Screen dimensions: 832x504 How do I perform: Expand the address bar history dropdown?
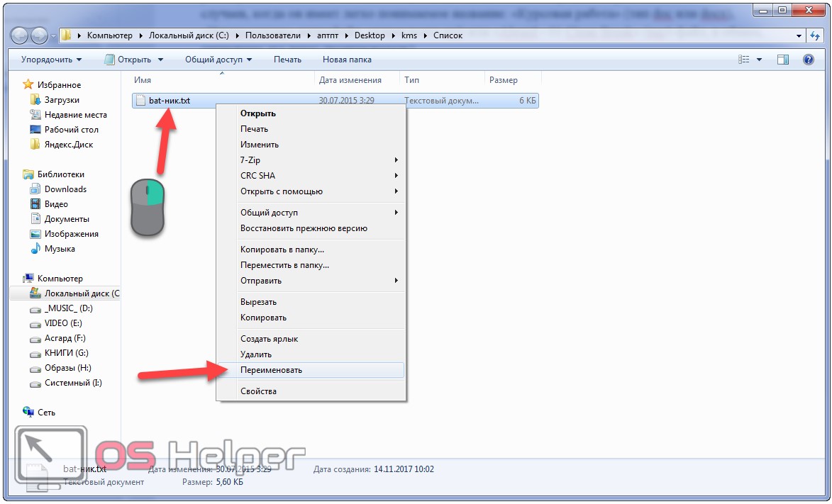[x=799, y=35]
